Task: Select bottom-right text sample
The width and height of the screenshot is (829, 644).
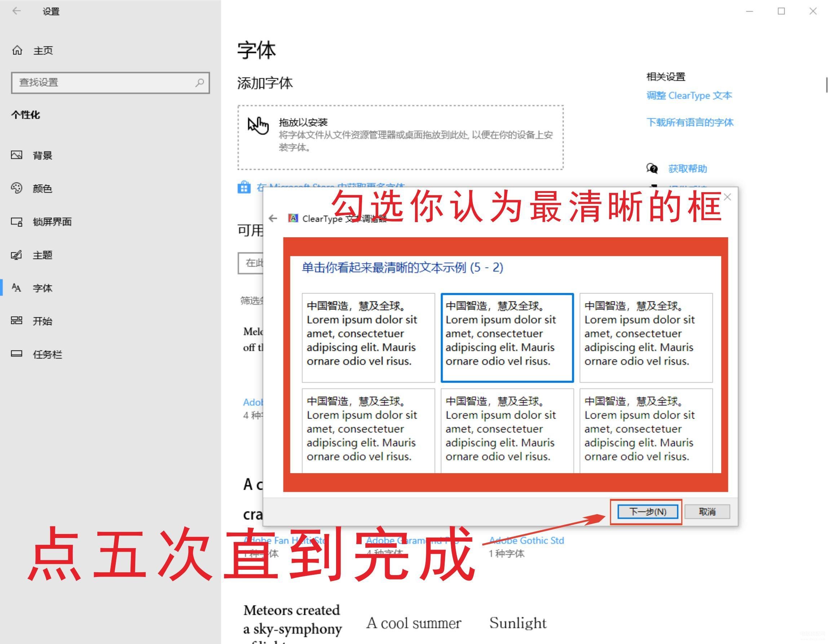Action: tap(646, 431)
